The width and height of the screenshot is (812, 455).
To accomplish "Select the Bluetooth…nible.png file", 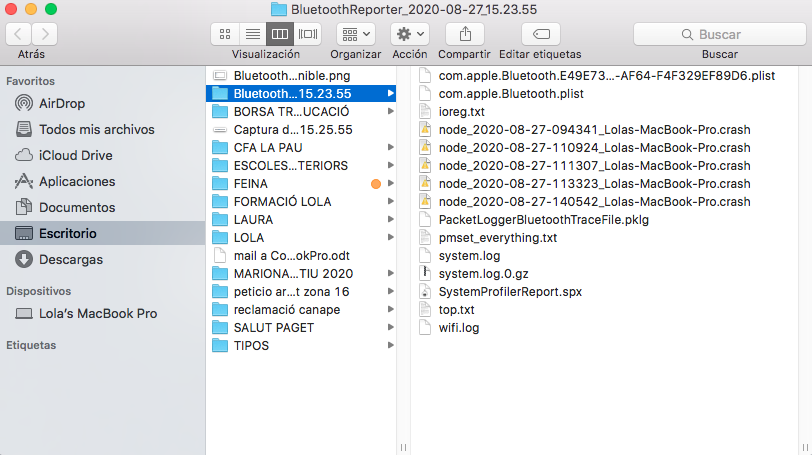I will [301, 76].
